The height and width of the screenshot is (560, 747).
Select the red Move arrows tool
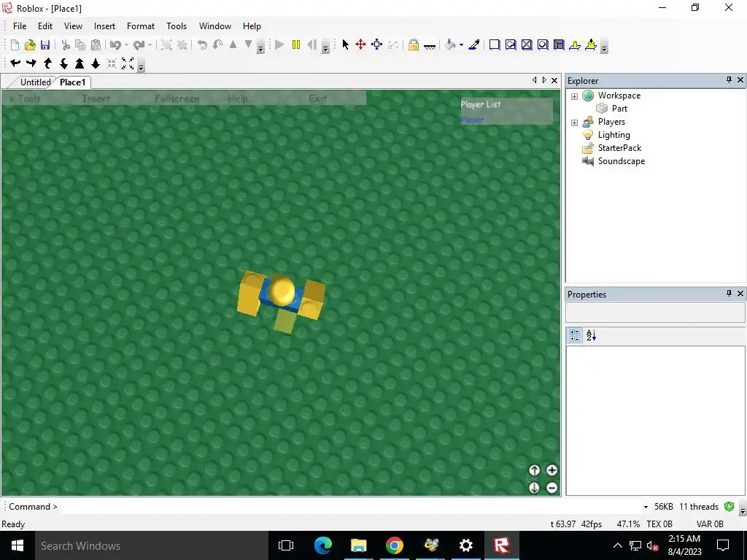pyautogui.click(x=360, y=44)
